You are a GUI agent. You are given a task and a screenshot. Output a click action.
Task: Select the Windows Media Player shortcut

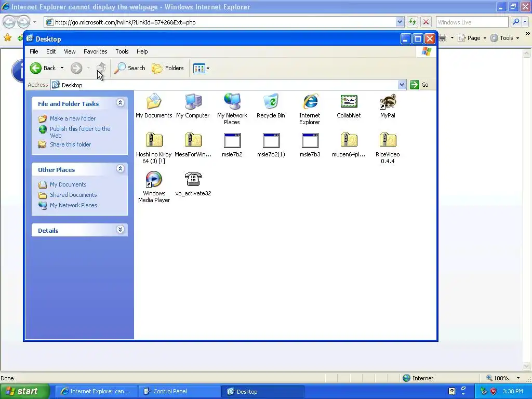(x=154, y=187)
